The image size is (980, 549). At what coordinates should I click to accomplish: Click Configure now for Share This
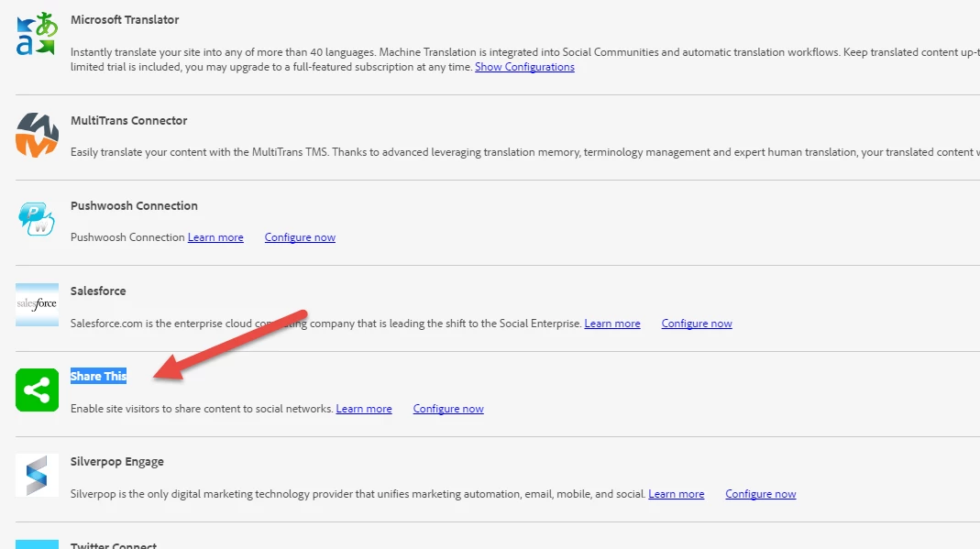448,409
